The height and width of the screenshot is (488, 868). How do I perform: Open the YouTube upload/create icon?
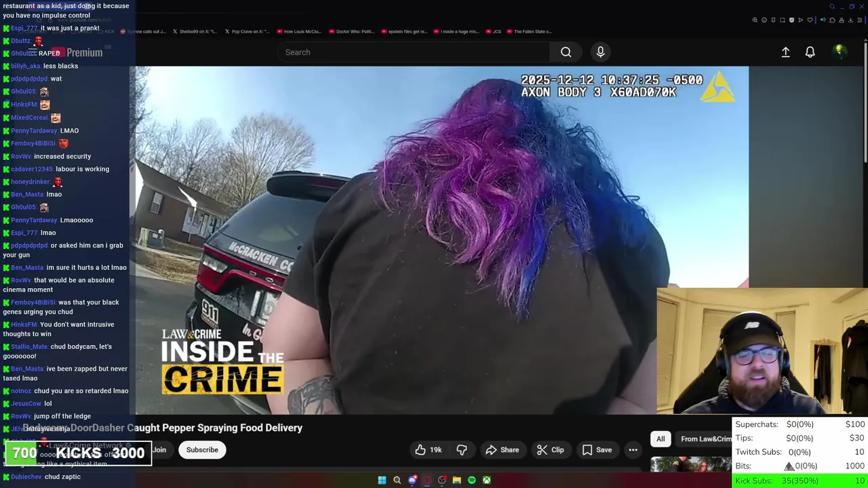coord(785,52)
